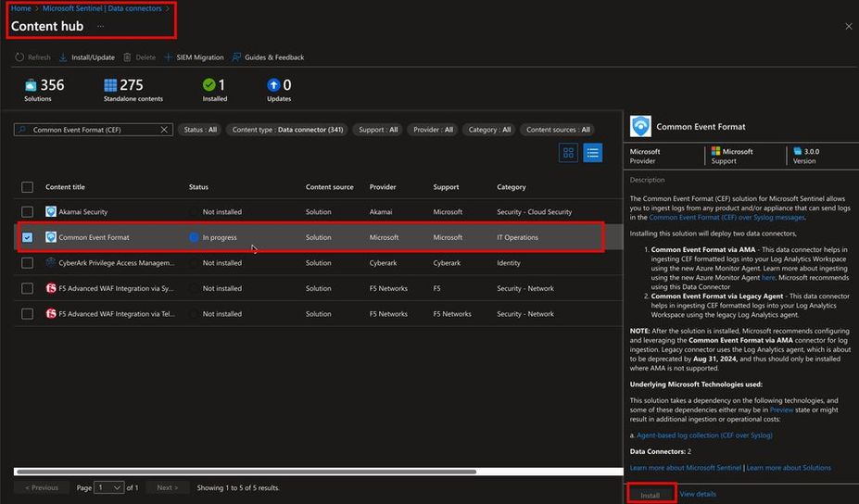Screen dimensions: 859x504
Task: Click the Home breadcrumb link
Action: click(20, 8)
